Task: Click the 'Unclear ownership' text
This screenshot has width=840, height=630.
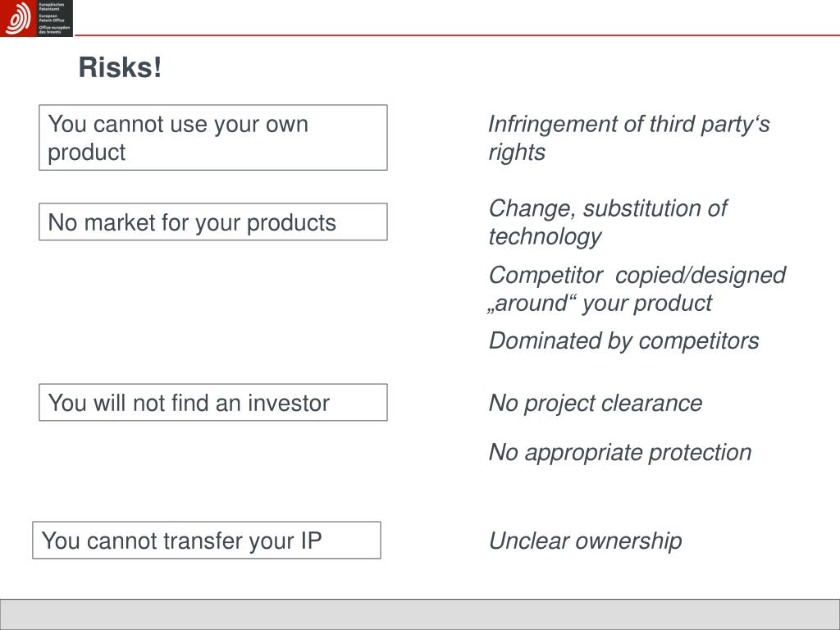Action: click(585, 541)
